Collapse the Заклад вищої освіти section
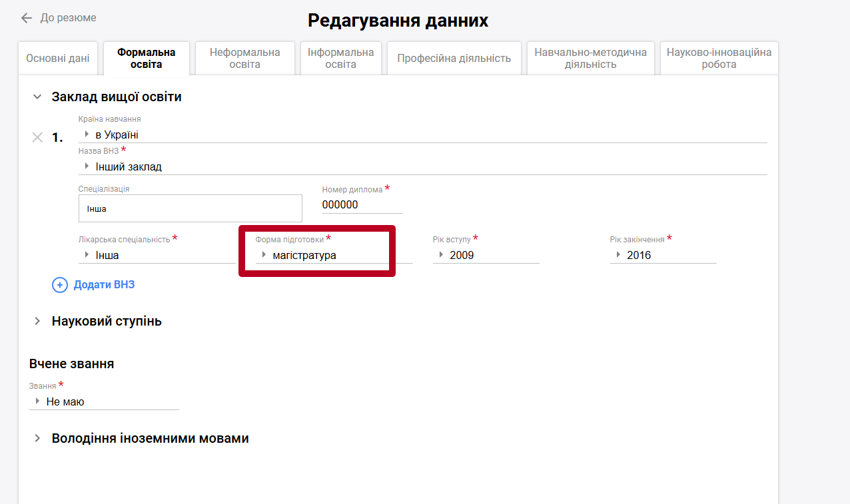The width and height of the screenshot is (850, 504). click(37, 97)
